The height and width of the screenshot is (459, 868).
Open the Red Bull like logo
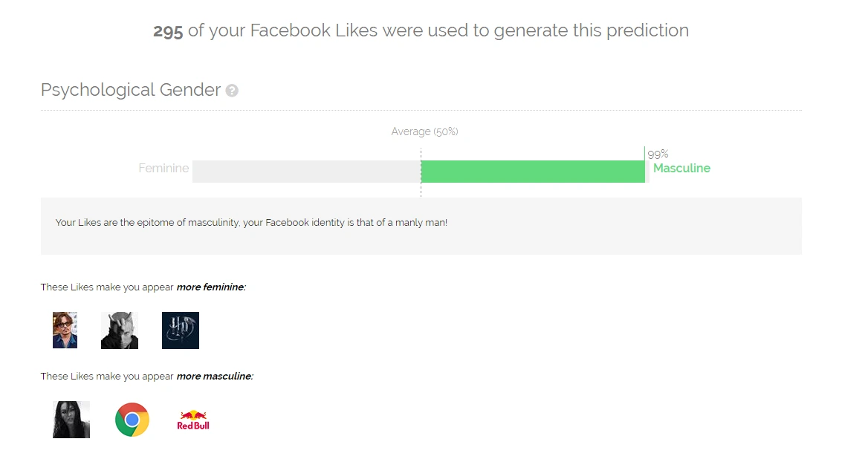pos(192,420)
